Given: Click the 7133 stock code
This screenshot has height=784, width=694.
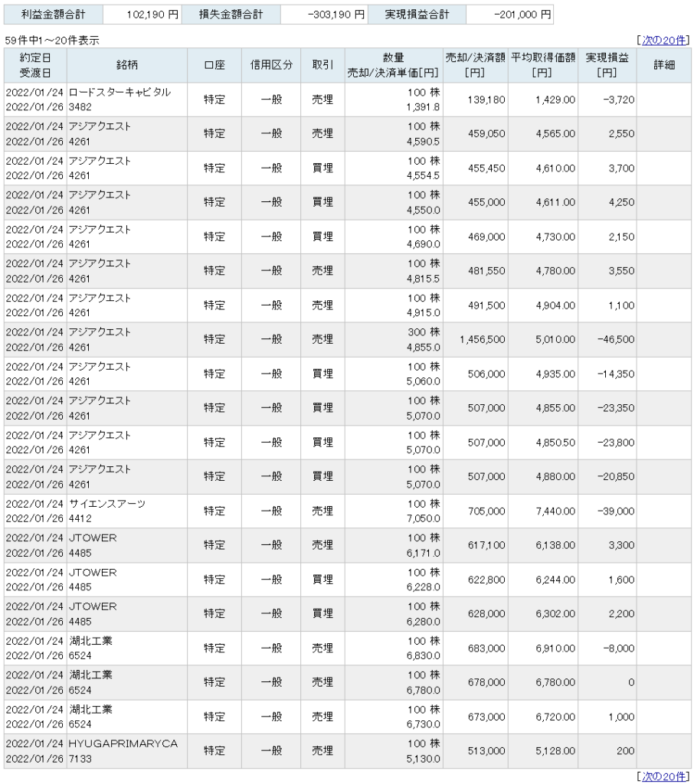Looking at the screenshot, I should coord(80,759).
